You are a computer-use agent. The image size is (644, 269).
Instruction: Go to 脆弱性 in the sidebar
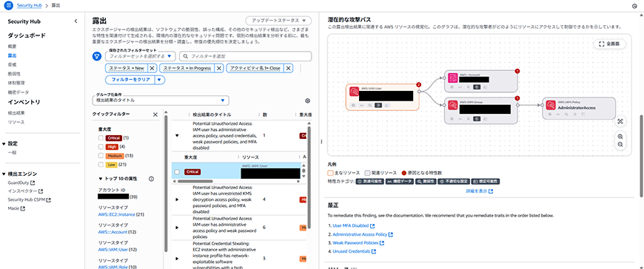click(14, 74)
